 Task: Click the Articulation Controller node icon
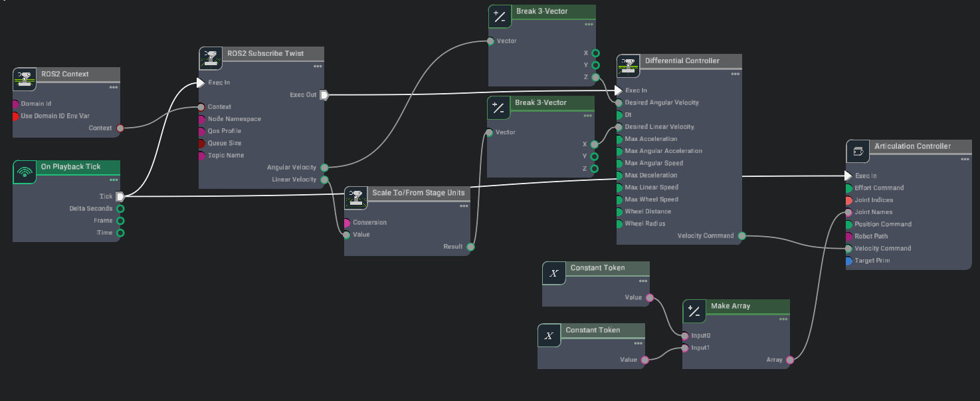857,151
